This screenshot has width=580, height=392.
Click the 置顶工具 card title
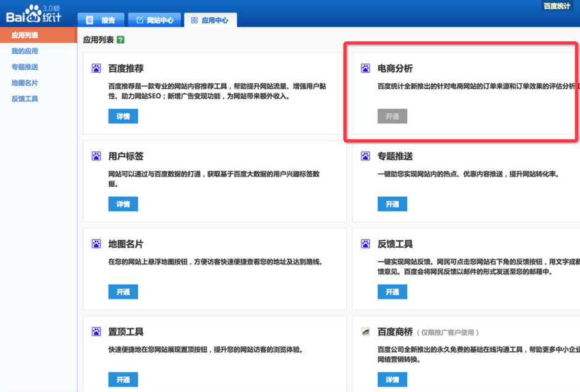coord(126,332)
